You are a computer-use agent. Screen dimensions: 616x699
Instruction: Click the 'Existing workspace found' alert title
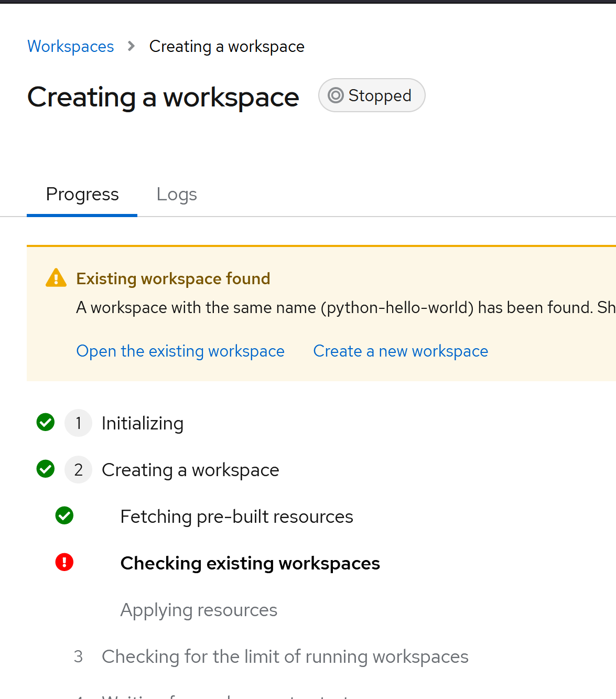click(x=173, y=278)
